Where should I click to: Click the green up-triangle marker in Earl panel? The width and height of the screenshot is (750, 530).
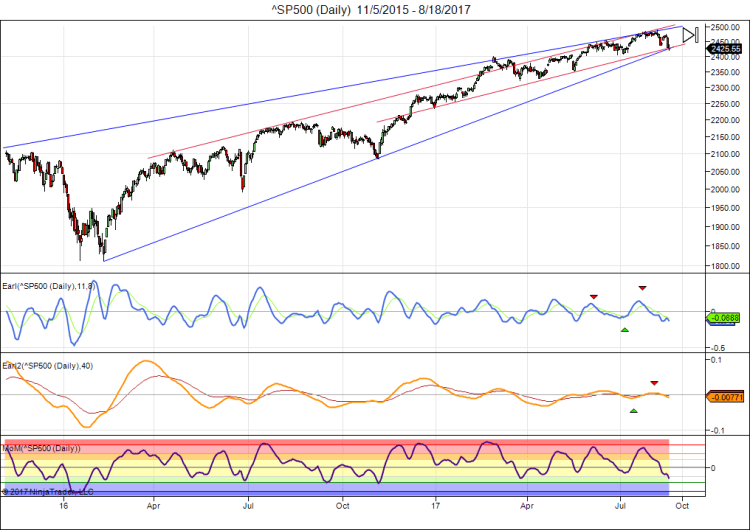pyautogui.click(x=624, y=329)
